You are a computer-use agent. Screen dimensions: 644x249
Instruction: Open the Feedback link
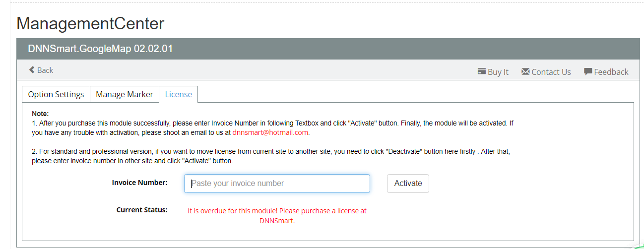606,72
